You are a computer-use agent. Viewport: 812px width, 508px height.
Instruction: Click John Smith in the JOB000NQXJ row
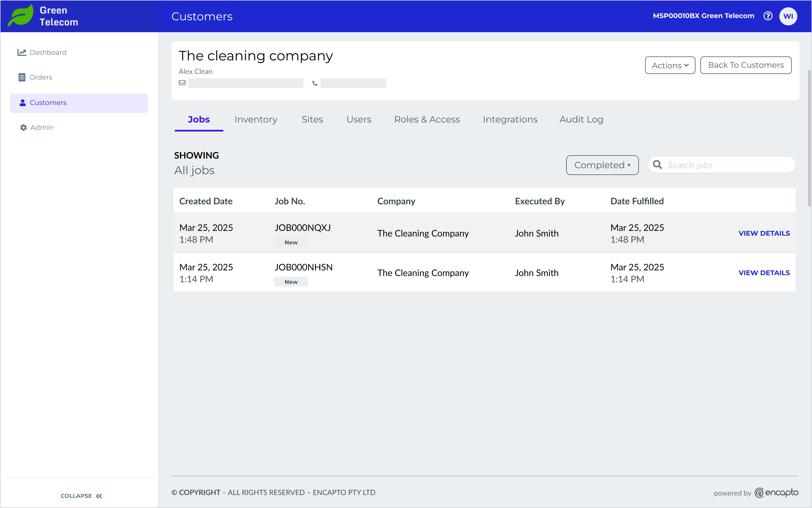click(537, 233)
